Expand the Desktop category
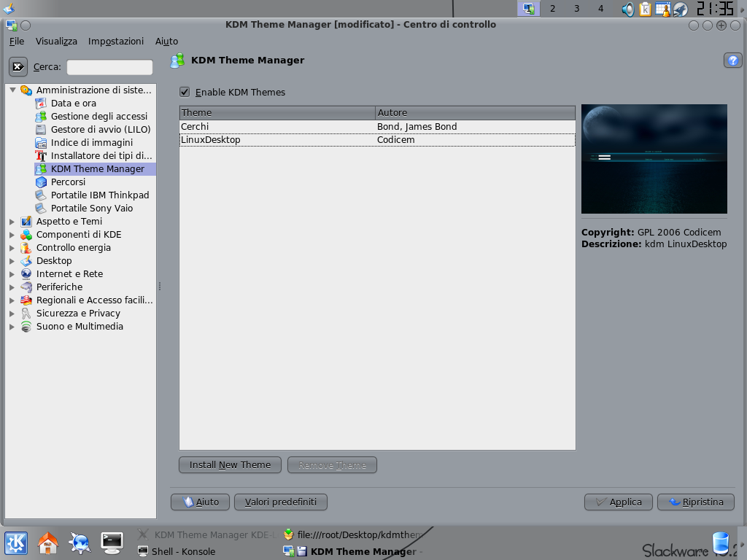Image resolution: width=747 pixels, height=560 pixels. [x=12, y=261]
